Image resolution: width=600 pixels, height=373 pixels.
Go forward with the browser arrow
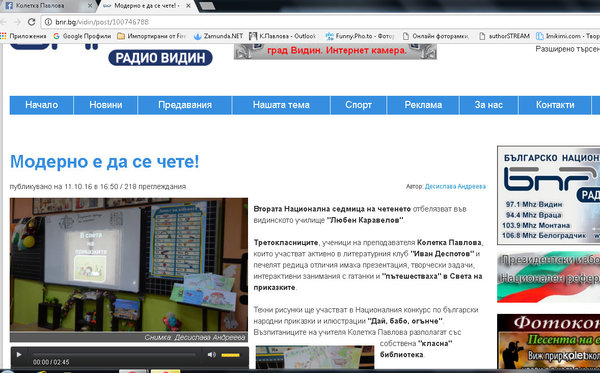(x=17, y=22)
